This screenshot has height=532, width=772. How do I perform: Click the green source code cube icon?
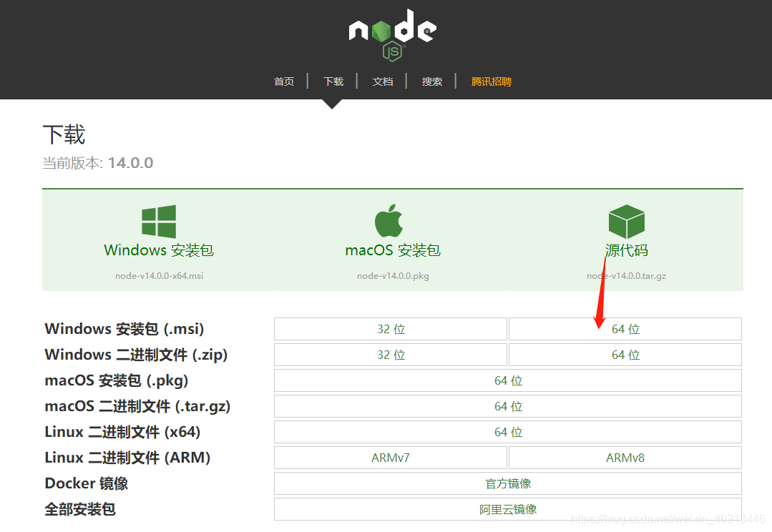point(626,222)
